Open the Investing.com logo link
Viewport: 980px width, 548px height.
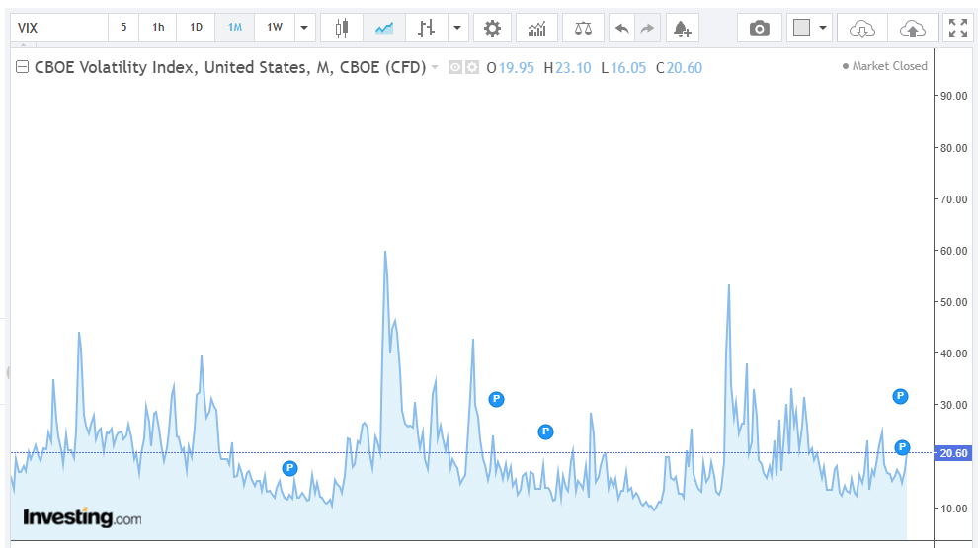(x=82, y=517)
